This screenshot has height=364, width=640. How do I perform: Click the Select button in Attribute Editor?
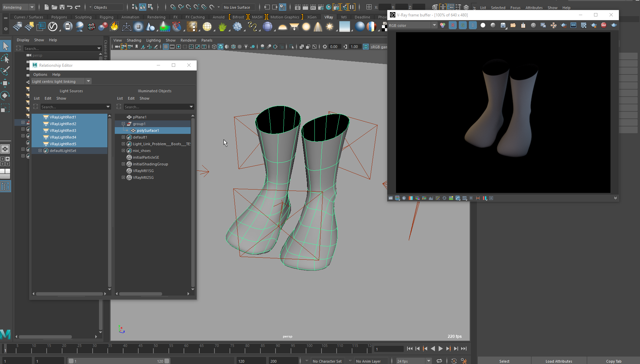click(x=504, y=361)
